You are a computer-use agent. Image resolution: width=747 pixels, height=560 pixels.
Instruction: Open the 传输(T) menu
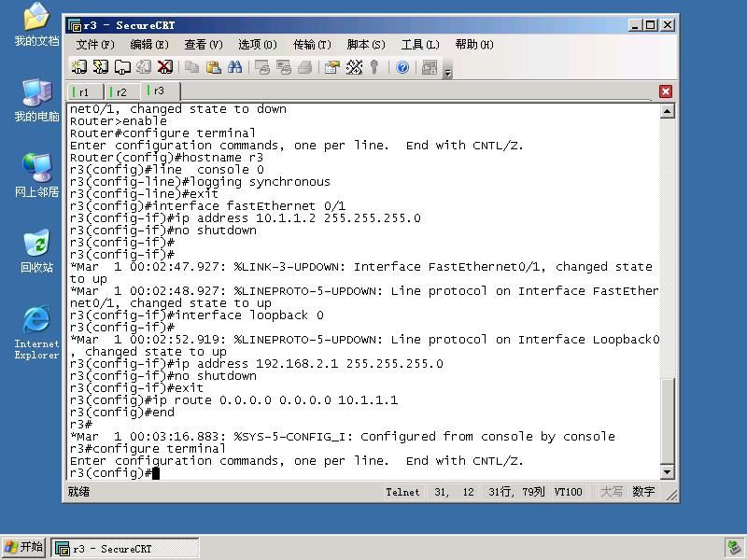coord(312,45)
